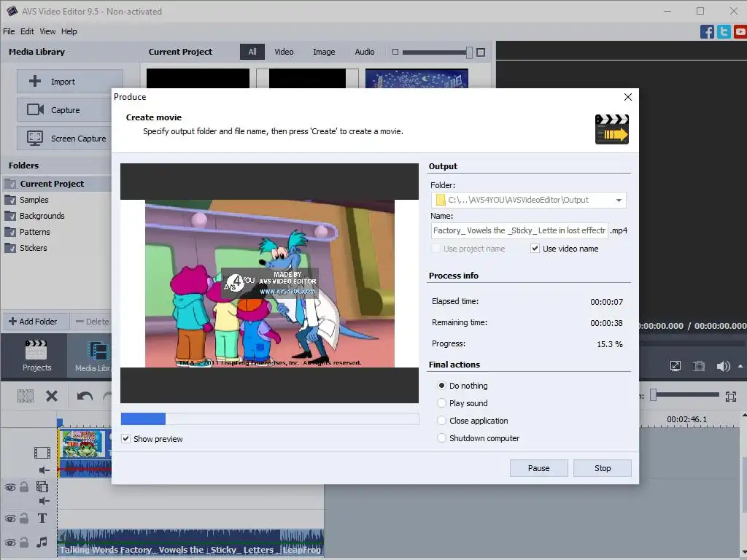This screenshot has height=560, width=747.
Task: Click the video track film icon
Action: tap(42, 452)
